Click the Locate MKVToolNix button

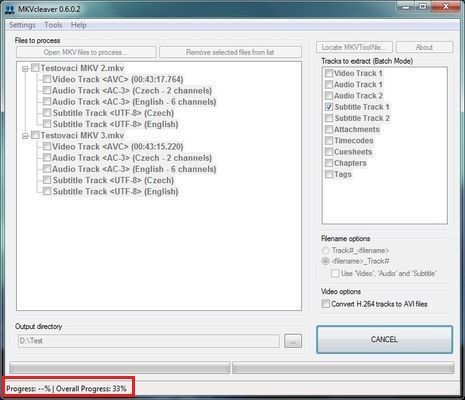coord(354,47)
